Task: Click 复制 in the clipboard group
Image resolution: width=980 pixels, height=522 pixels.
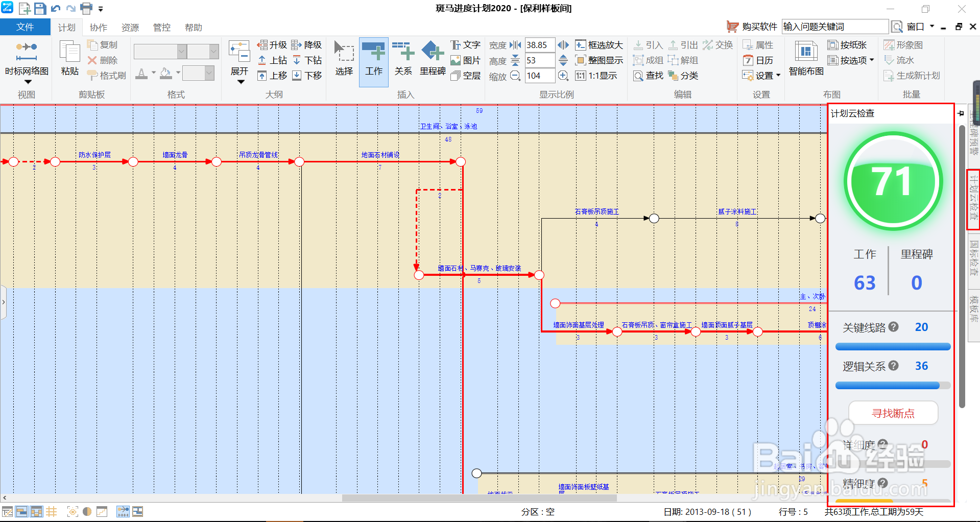Action: 103,45
